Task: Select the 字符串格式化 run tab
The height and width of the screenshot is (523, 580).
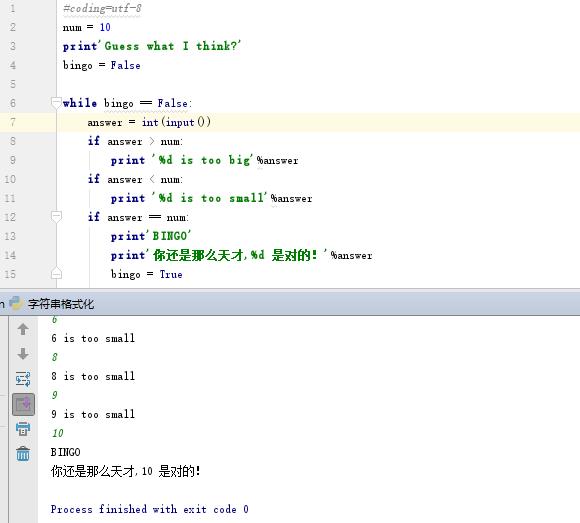Action: 61,304
